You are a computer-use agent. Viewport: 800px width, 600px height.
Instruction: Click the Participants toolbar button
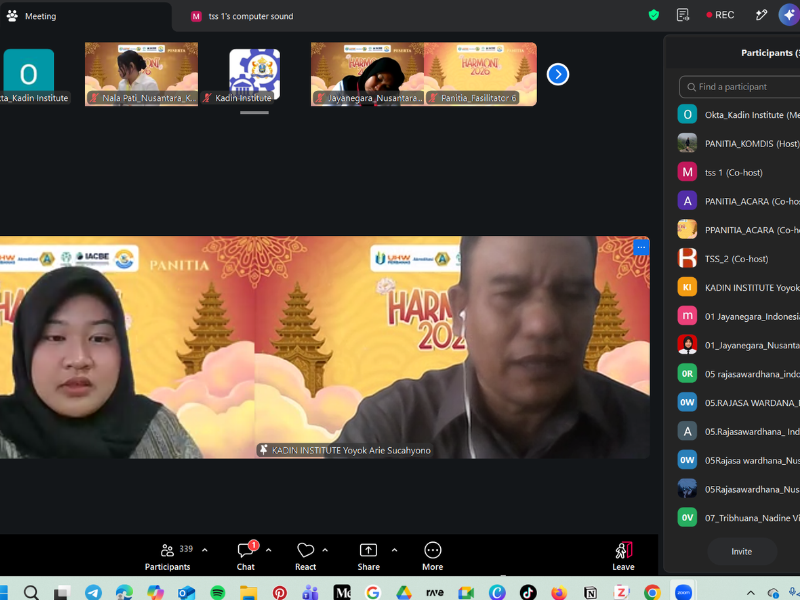coord(167,556)
